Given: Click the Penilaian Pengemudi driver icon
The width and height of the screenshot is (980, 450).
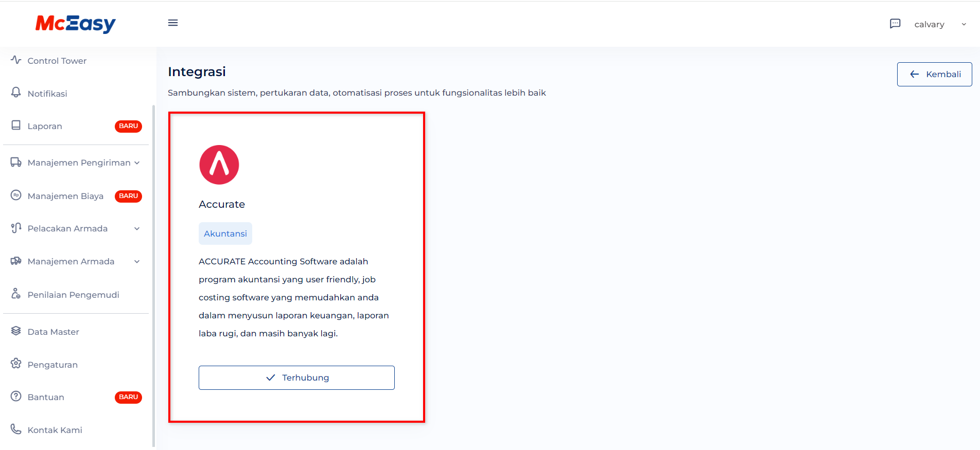Looking at the screenshot, I should pyautogui.click(x=16, y=294).
